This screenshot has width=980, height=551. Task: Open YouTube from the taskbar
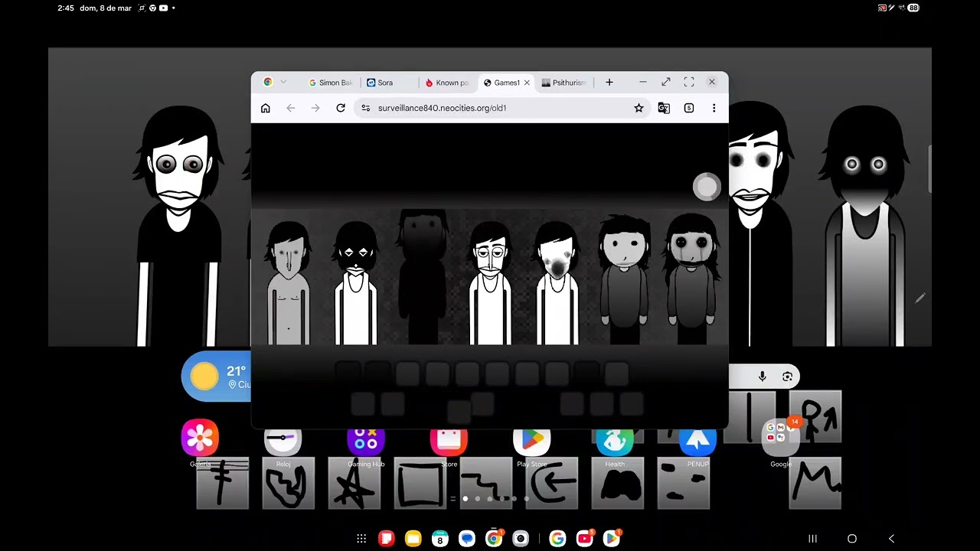[x=584, y=539]
